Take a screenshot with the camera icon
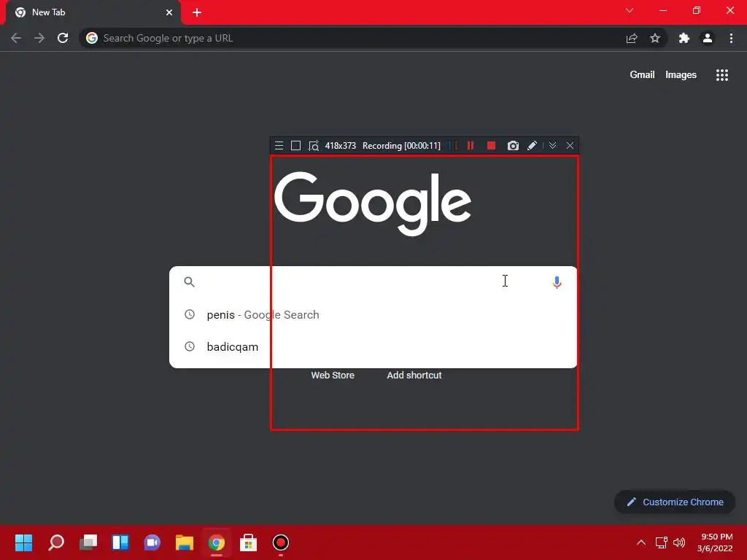Image resolution: width=747 pixels, height=560 pixels. coord(513,146)
